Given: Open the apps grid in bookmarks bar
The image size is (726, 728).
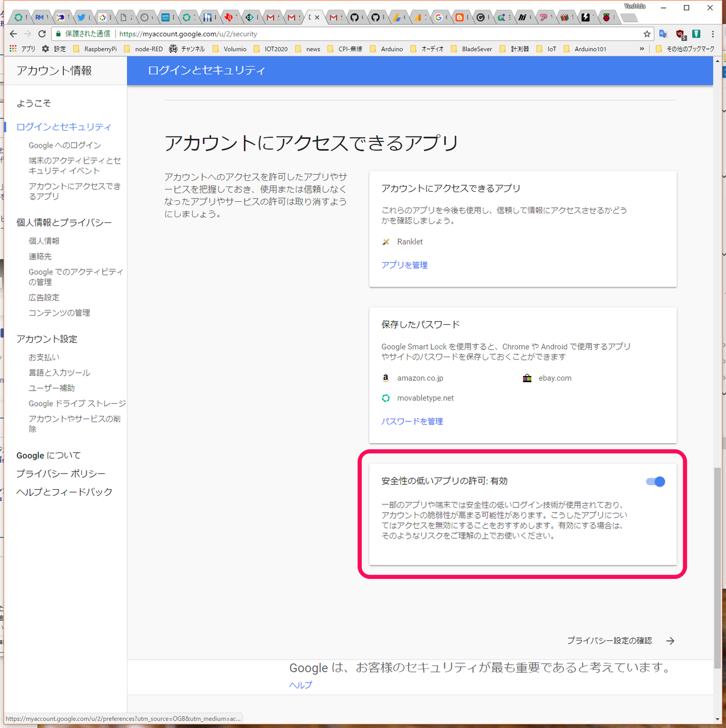Looking at the screenshot, I should [13, 49].
